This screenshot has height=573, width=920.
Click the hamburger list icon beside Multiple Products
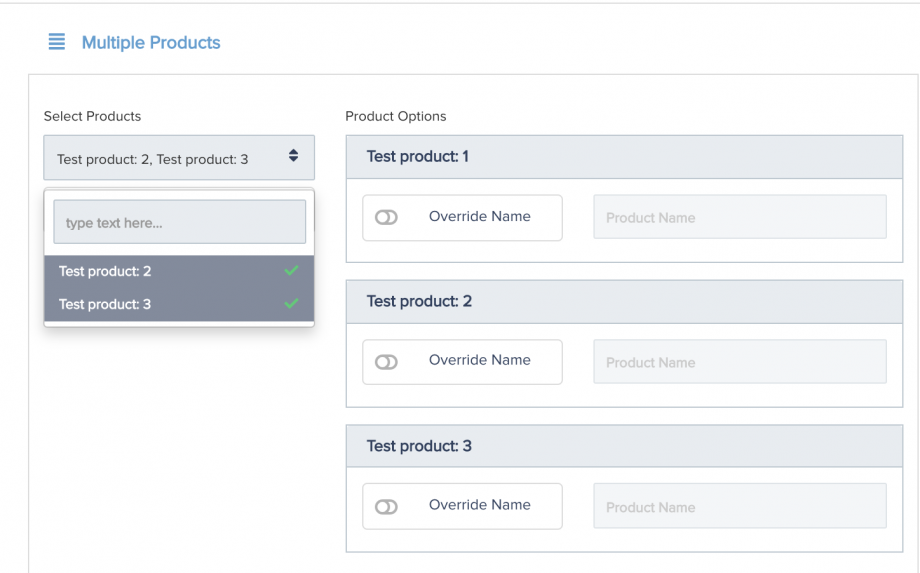(56, 42)
